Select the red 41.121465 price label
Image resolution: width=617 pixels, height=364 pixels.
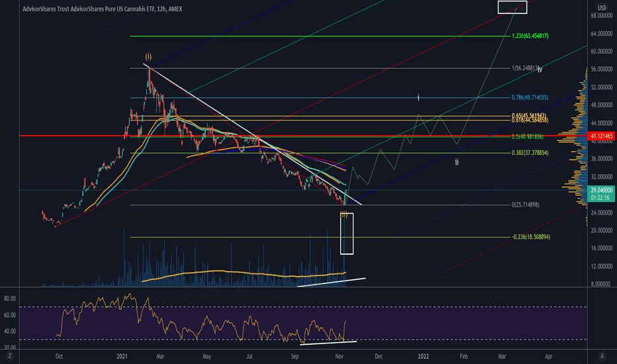(602, 136)
